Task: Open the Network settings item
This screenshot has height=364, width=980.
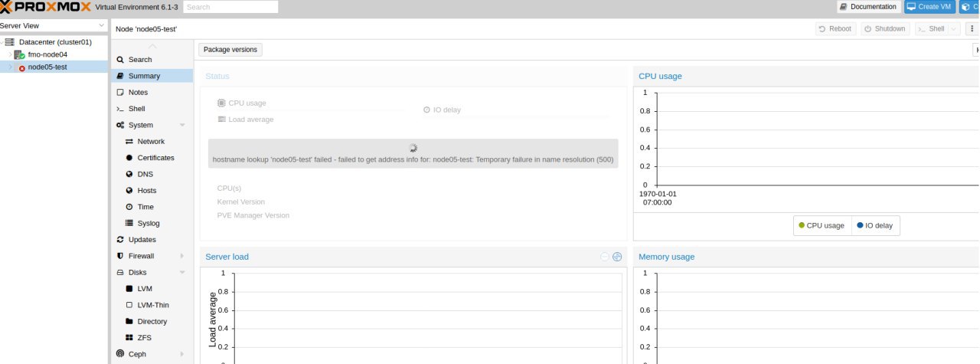Action: point(151,142)
